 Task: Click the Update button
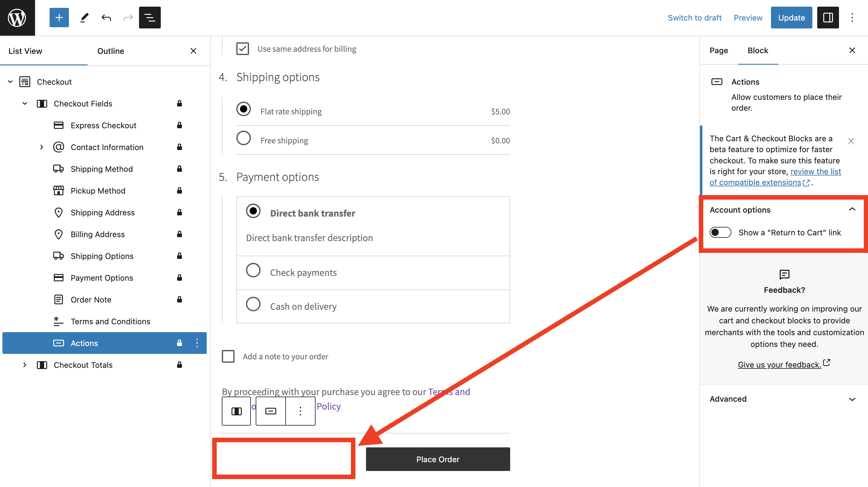[791, 17]
